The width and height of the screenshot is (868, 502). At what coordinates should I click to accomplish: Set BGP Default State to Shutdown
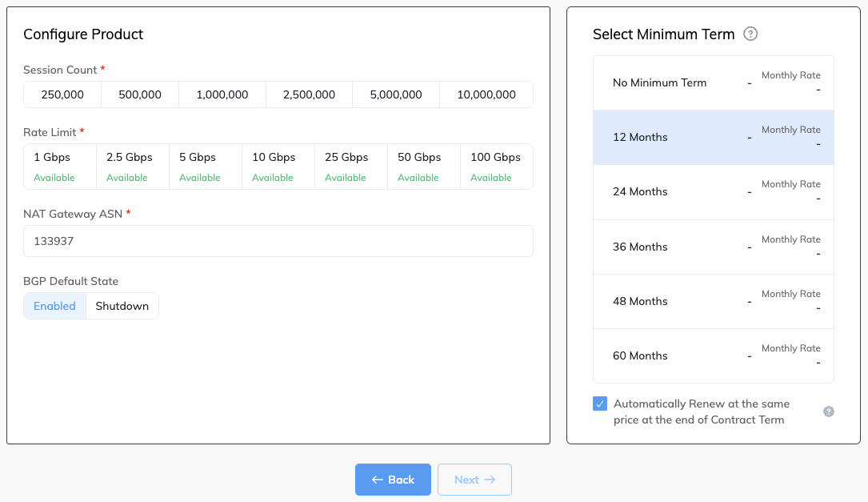122,306
